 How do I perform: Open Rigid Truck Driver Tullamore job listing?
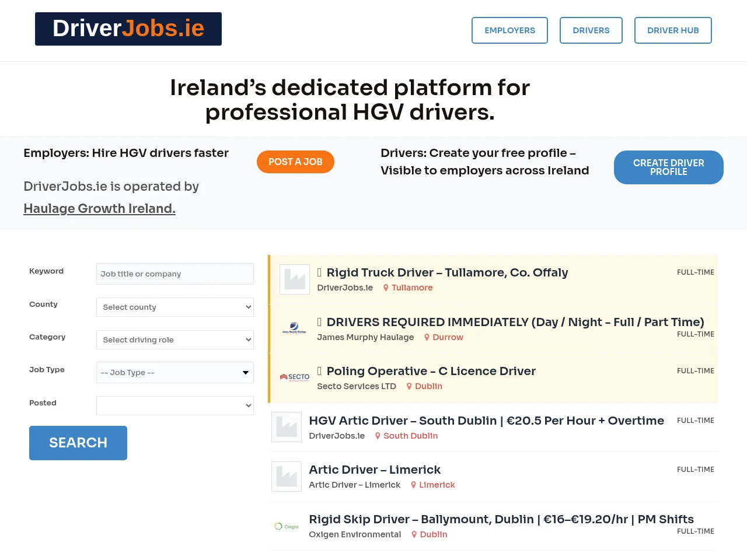(447, 272)
